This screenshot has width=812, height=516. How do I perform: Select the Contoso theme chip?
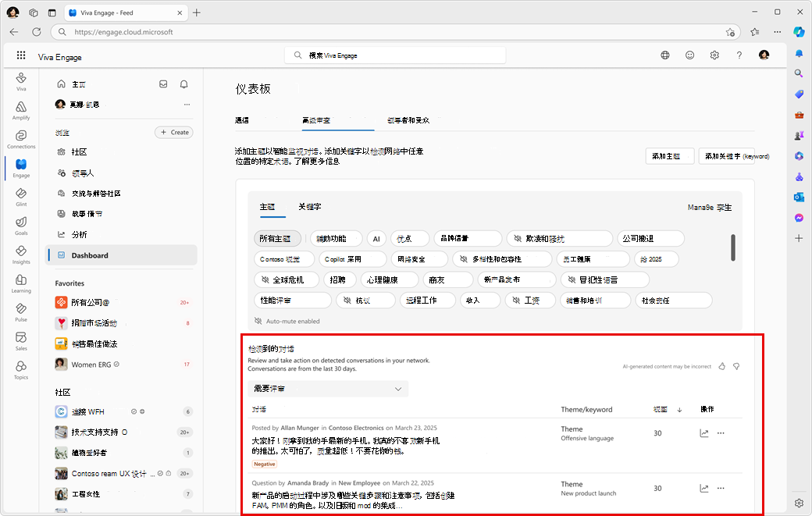coord(284,259)
